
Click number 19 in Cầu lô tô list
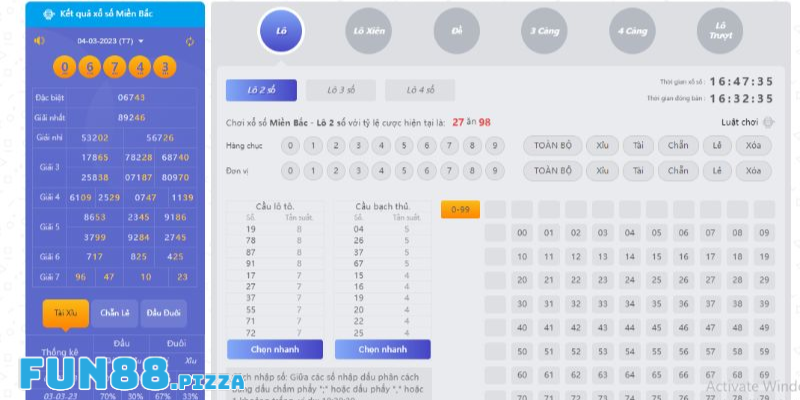(251, 229)
